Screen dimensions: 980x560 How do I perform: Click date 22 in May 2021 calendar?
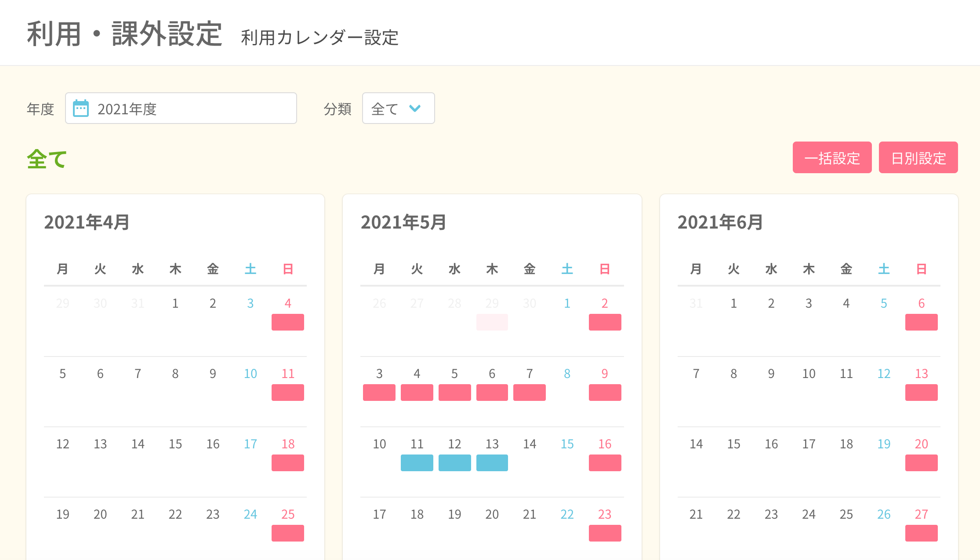[x=567, y=514]
